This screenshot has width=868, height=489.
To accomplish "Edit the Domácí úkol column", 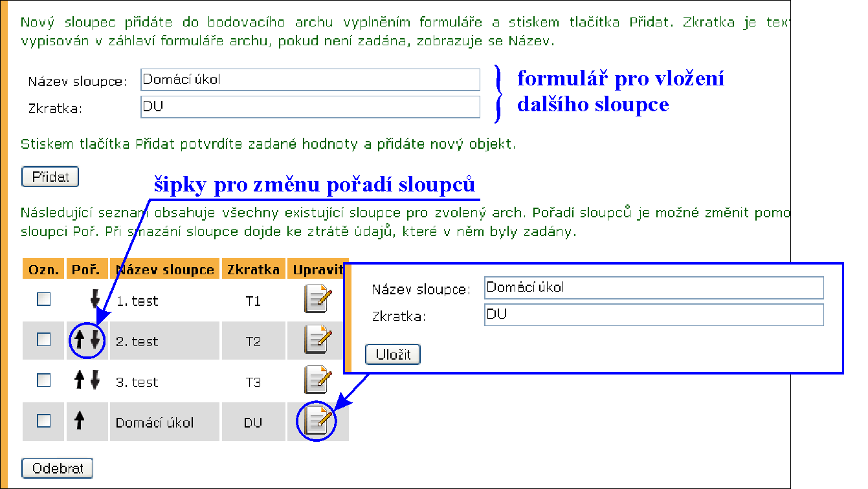I will pyautogui.click(x=318, y=421).
